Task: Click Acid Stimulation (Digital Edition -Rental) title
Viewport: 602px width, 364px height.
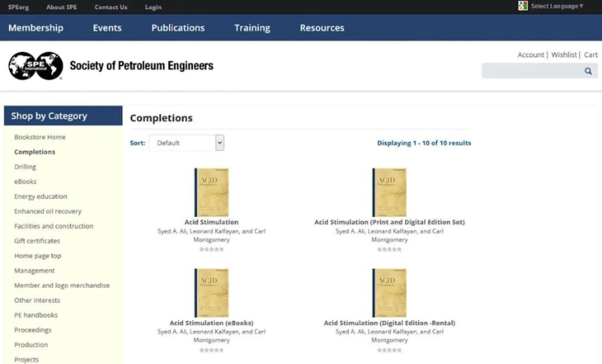Action: (390, 323)
